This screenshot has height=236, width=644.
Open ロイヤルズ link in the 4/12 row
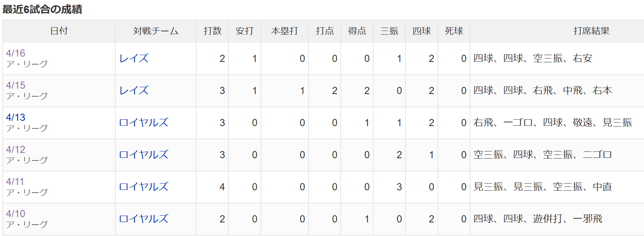[144, 155]
